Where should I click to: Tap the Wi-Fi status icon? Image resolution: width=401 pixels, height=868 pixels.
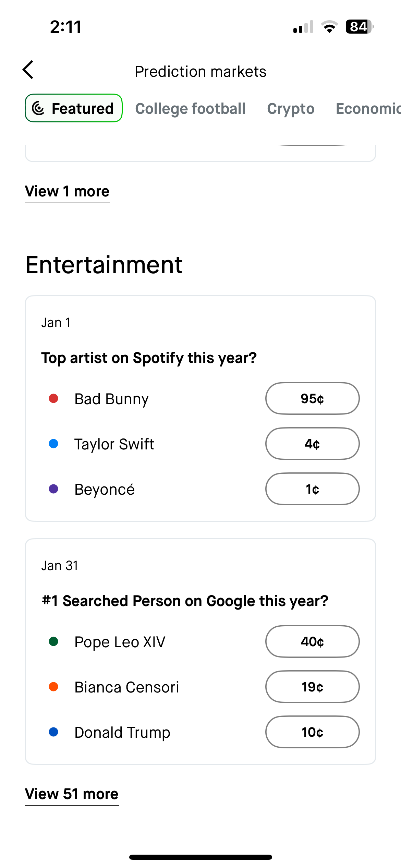click(x=329, y=27)
